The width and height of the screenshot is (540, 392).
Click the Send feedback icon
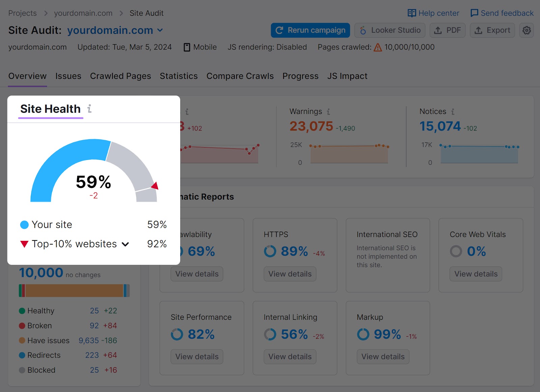(475, 13)
